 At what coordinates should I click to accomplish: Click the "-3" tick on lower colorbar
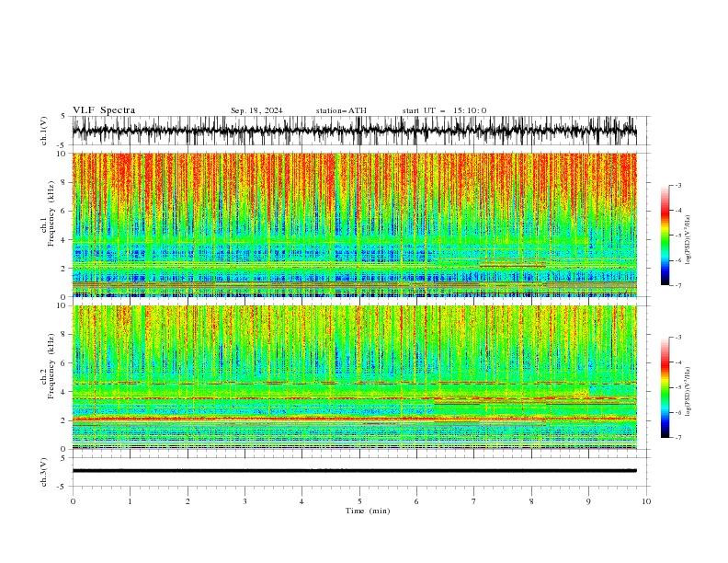pyautogui.click(x=678, y=338)
